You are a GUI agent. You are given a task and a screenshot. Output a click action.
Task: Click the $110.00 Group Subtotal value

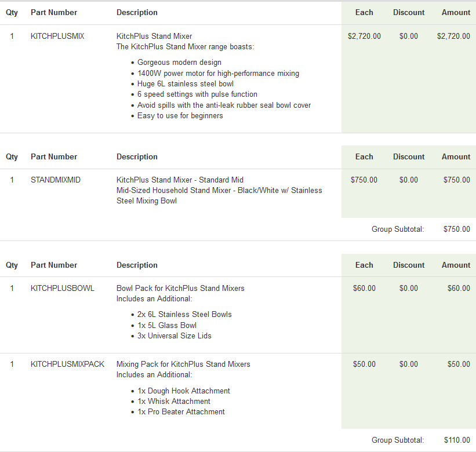click(456, 440)
